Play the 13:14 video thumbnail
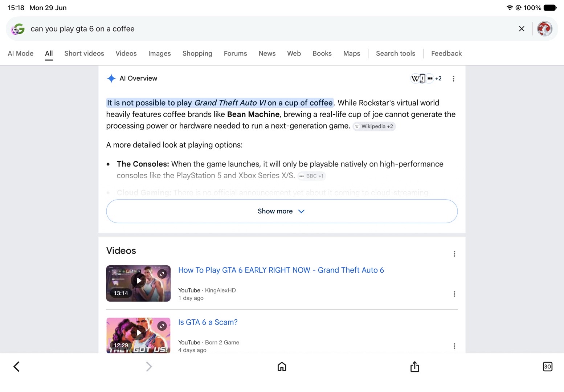 (138, 283)
